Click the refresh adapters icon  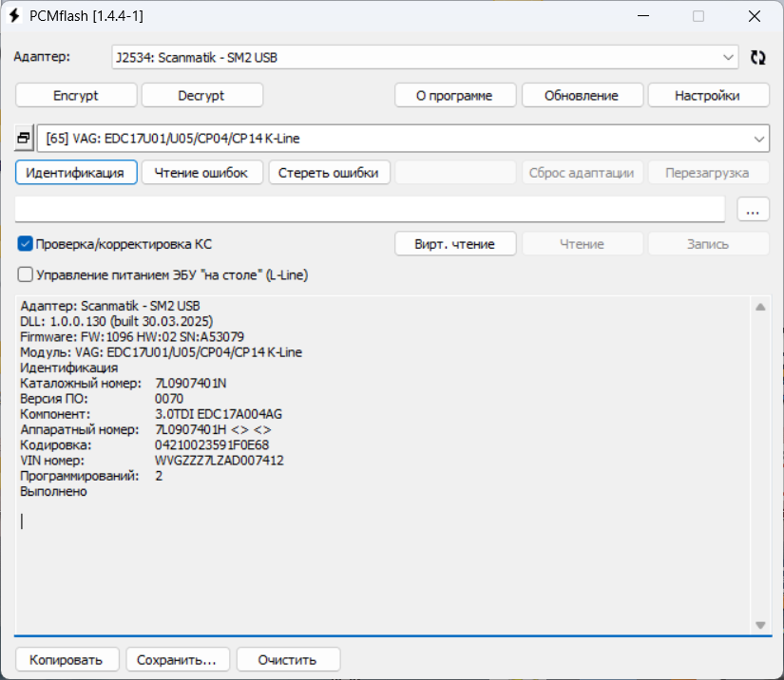pyautogui.click(x=757, y=58)
